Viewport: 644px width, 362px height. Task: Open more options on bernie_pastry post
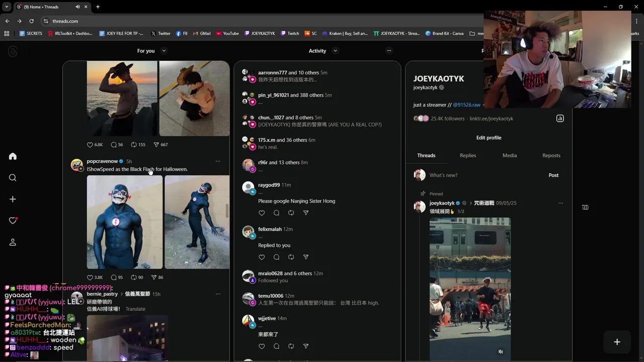pyautogui.click(x=218, y=294)
